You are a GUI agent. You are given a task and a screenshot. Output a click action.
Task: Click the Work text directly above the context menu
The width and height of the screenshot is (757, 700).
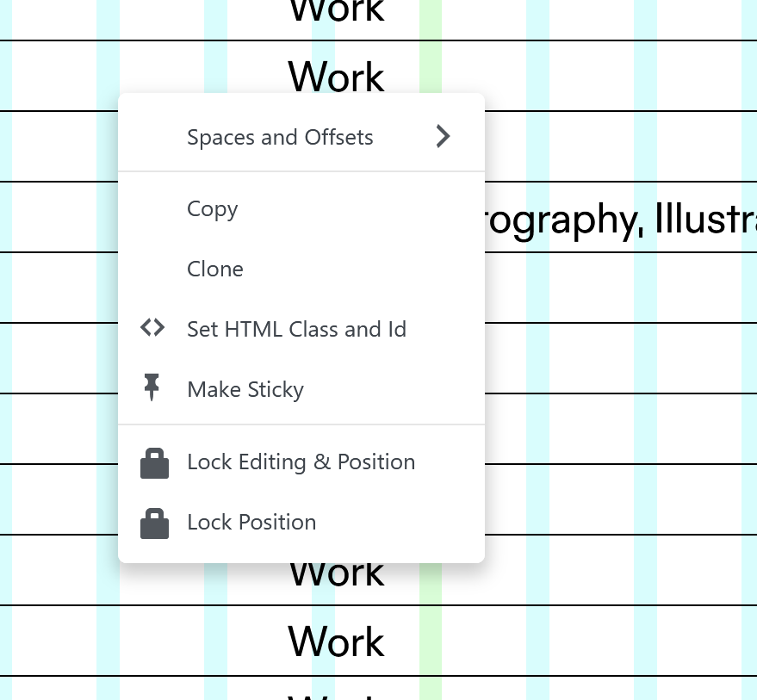pos(336,76)
